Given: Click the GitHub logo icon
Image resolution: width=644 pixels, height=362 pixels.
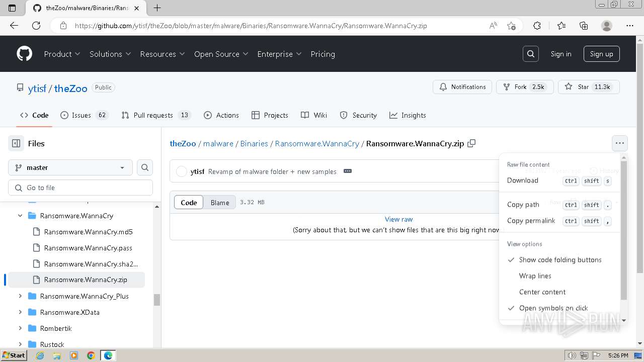Looking at the screenshot, I should tap(24, 54).
